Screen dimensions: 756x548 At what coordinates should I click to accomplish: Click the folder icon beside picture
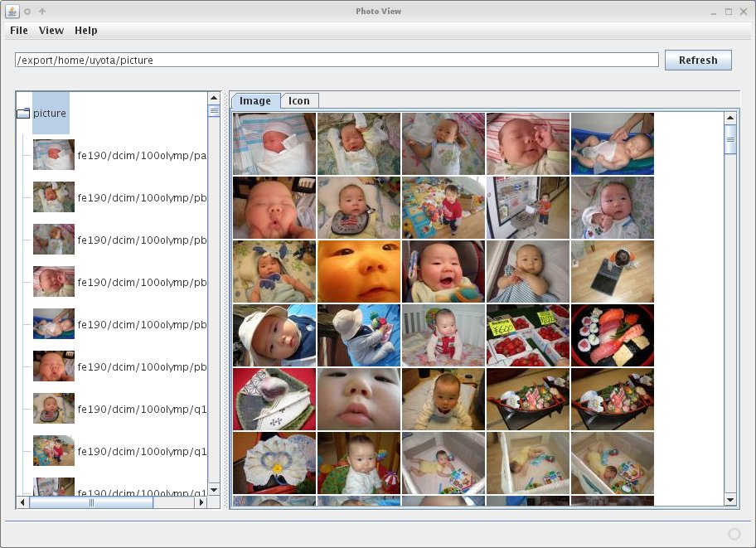click(x=23, y=114)
